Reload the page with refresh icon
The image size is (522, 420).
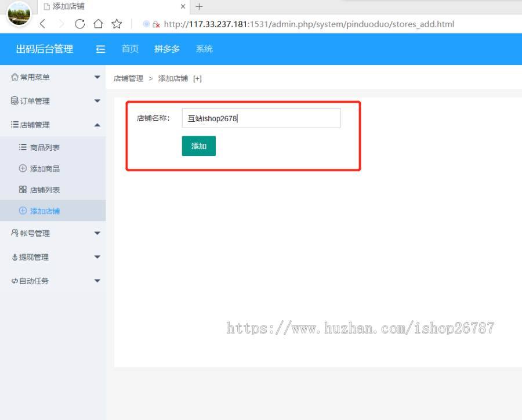80,24
